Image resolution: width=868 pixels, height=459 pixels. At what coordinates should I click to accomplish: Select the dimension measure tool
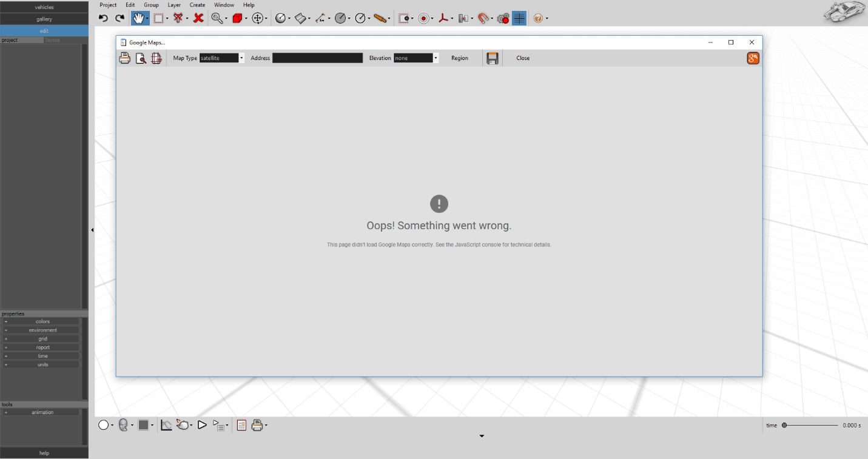[x=320, y=19]
